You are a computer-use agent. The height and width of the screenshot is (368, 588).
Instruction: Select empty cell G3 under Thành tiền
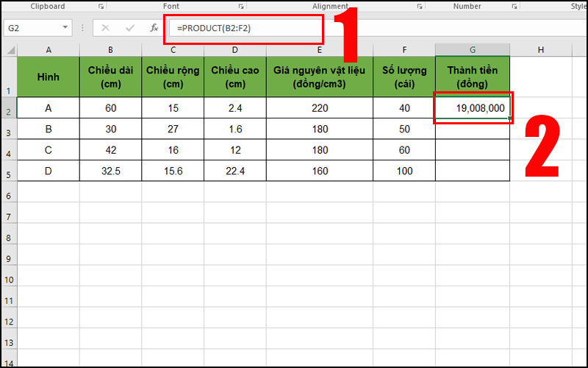tap(472, 129)
